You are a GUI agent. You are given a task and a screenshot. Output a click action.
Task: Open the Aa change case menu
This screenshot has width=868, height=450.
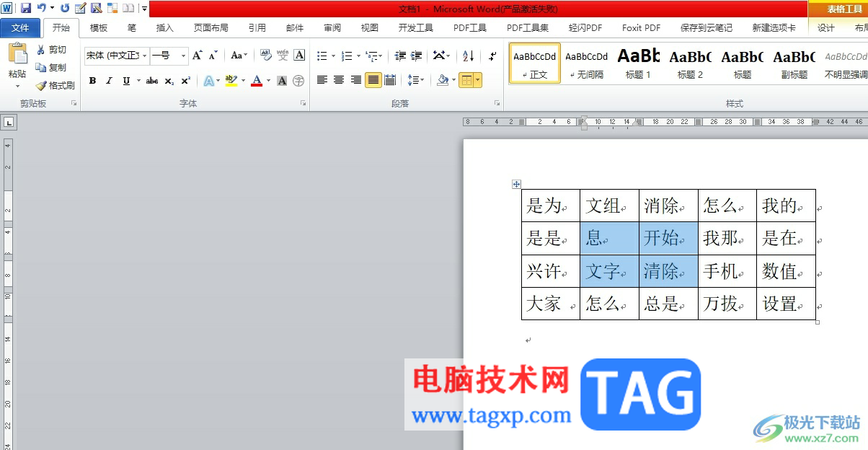(x=239, y=56)
